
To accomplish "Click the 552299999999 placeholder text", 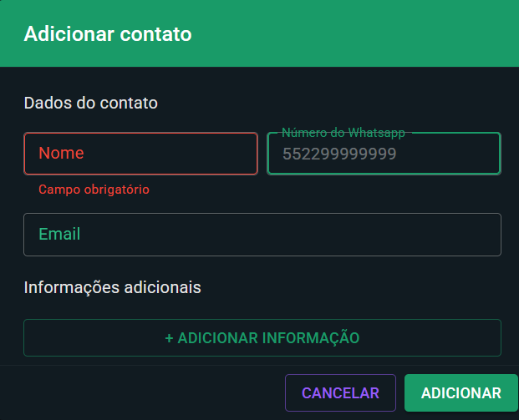I will (338, 154).
